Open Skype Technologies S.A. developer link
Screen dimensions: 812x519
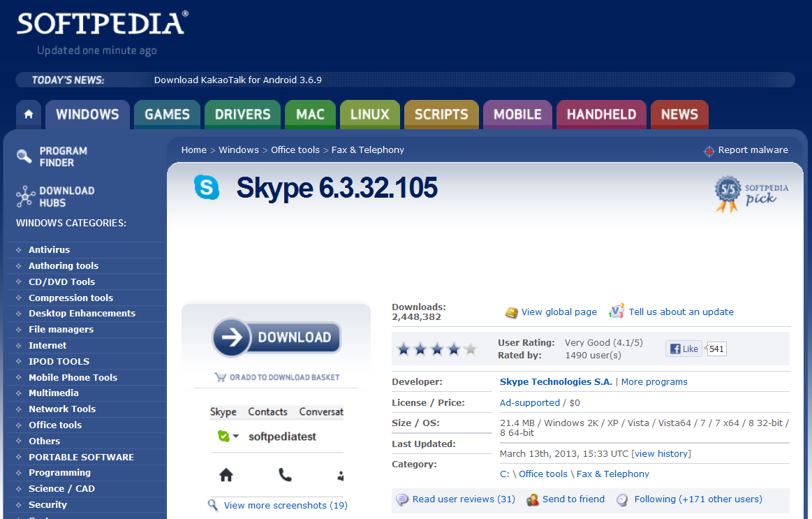pyautogui.click(x=556, y=382)
